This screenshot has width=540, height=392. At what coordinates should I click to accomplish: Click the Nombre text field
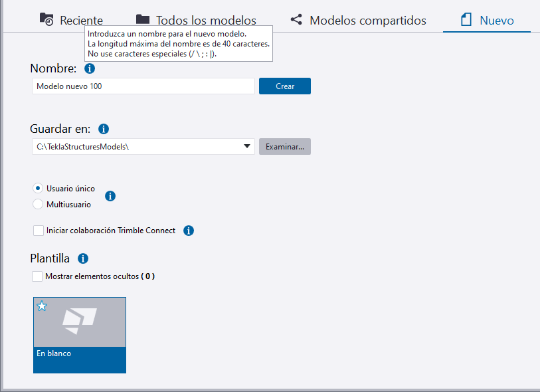143,86
